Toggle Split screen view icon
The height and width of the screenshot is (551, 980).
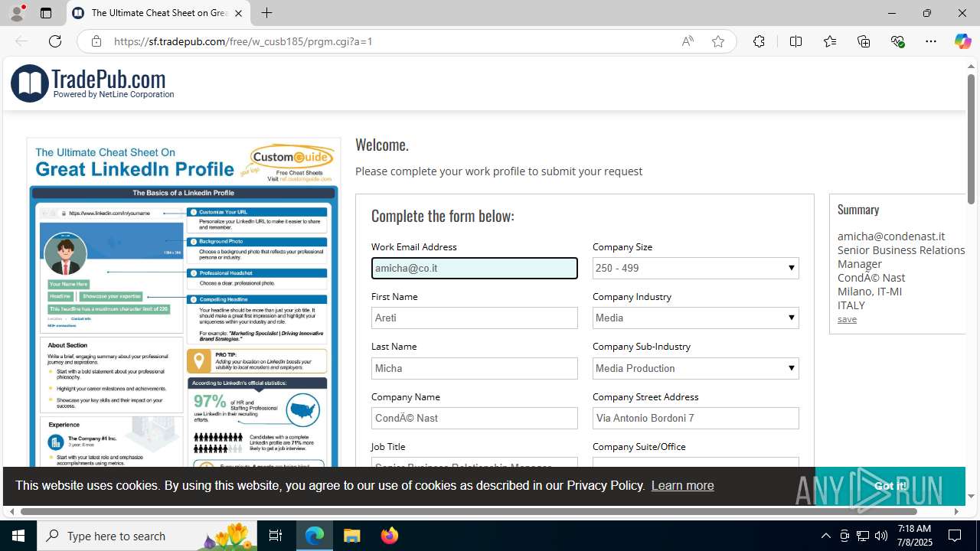(795, 41)
